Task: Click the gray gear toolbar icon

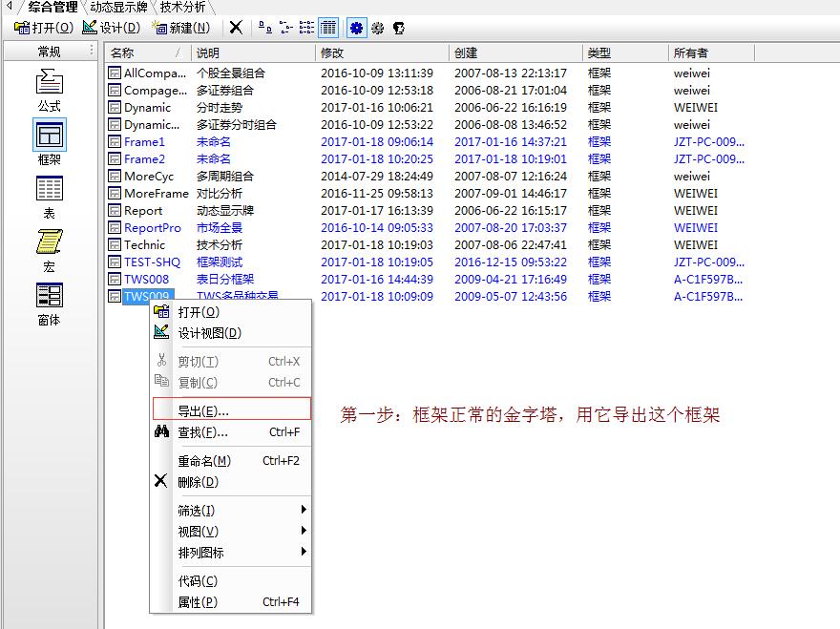Action: point(378,28)
